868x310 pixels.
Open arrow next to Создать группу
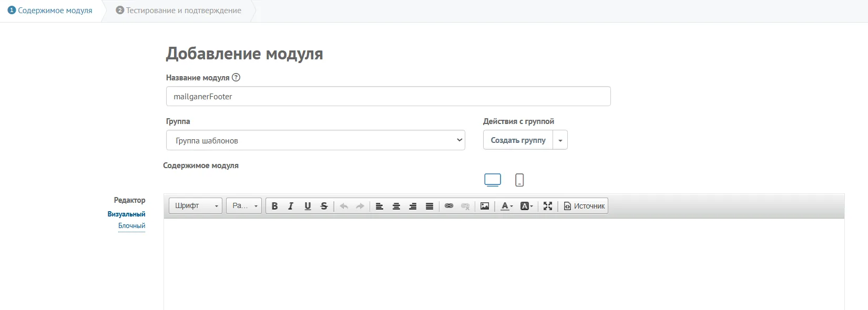pos(560,140)
